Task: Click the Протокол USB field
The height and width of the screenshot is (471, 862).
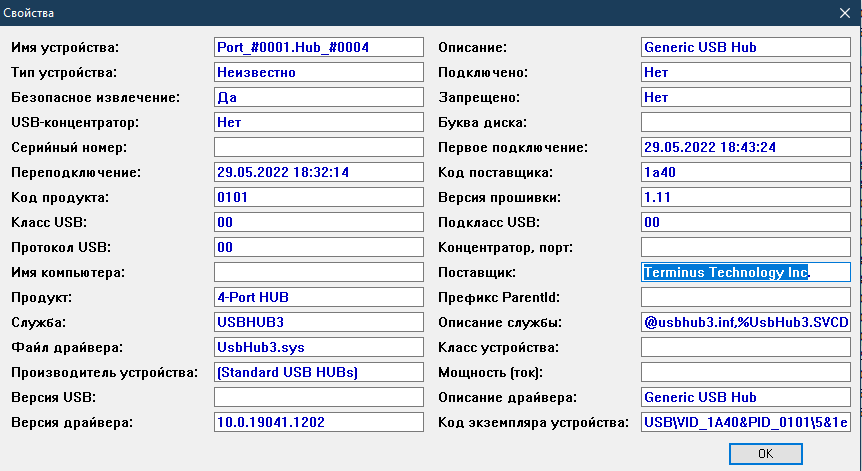Action: pos(319,247)
